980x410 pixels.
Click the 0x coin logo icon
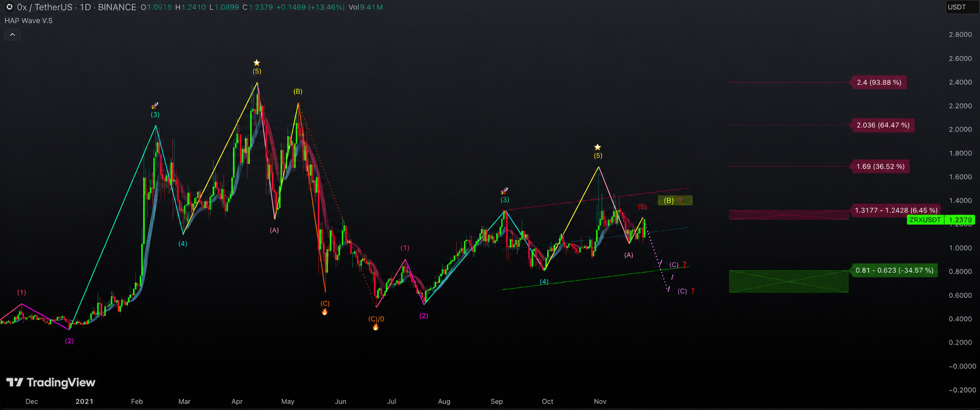click(x=9, y=7)
